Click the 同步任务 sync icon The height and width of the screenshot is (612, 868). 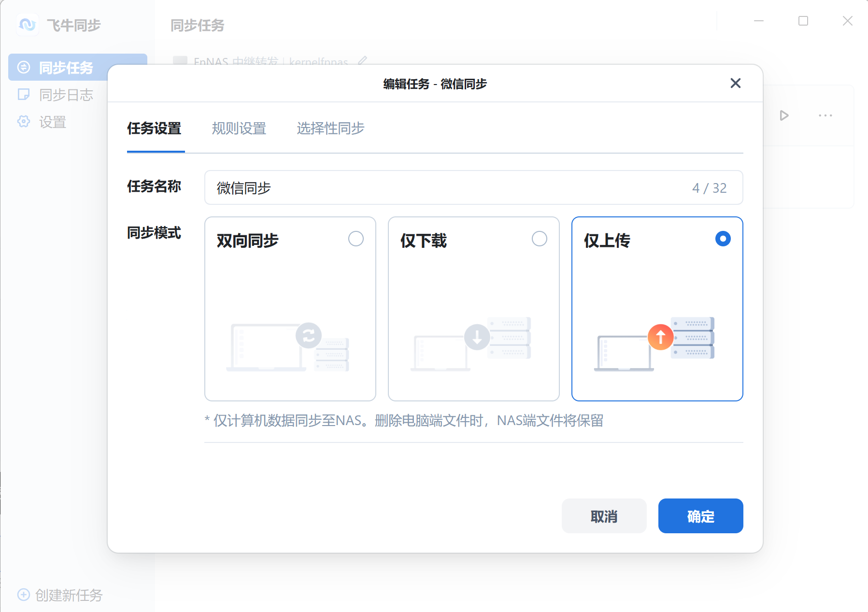pyautogui.click(x=24, y=67)
